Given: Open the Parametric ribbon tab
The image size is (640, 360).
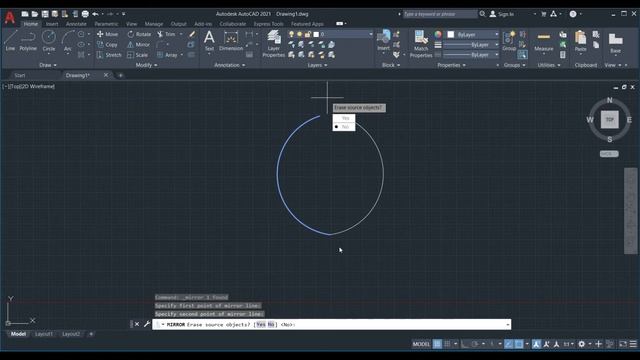Looking at the screenshot, I should click(106, 24).
